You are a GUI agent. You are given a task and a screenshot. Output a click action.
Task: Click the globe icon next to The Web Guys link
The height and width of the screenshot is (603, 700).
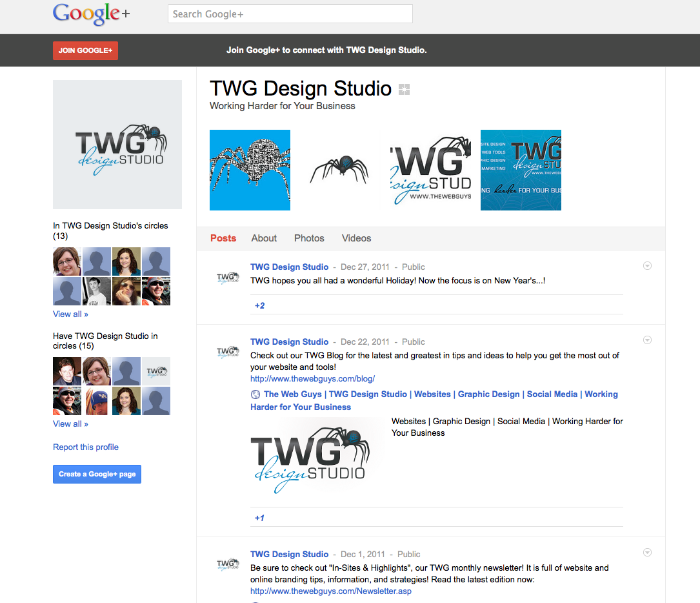click(x=255, y=394)
